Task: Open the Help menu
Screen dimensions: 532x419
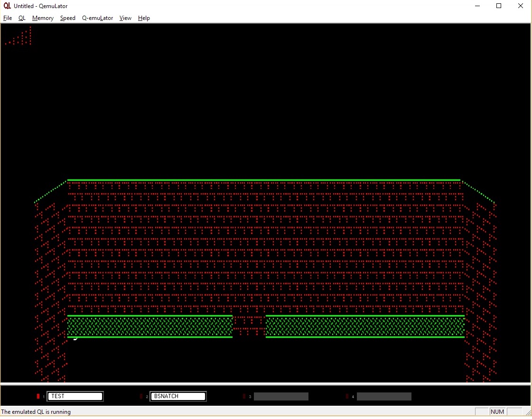Action: click(144, 18)
